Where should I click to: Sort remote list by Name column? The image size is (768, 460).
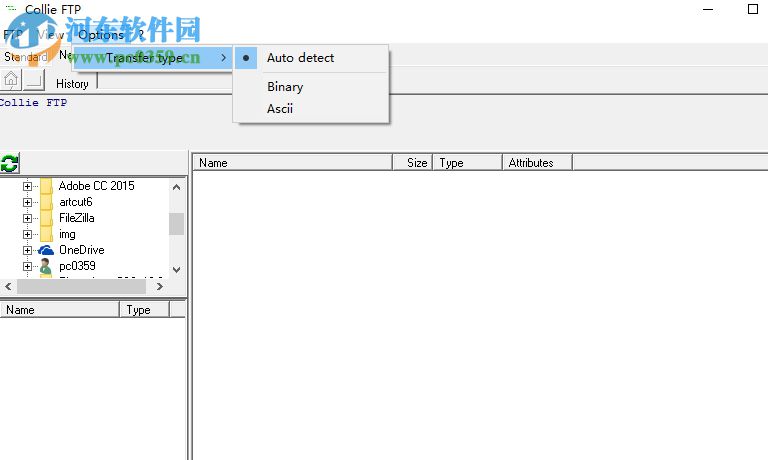pyautogui.click(x=292, y=163)
